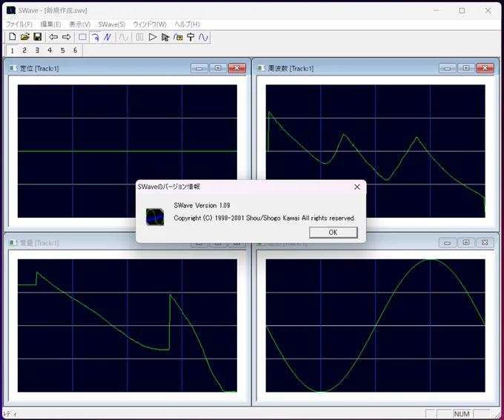504x420 pixels.
Task: Switch to track 3
Action: pos(37,50)
